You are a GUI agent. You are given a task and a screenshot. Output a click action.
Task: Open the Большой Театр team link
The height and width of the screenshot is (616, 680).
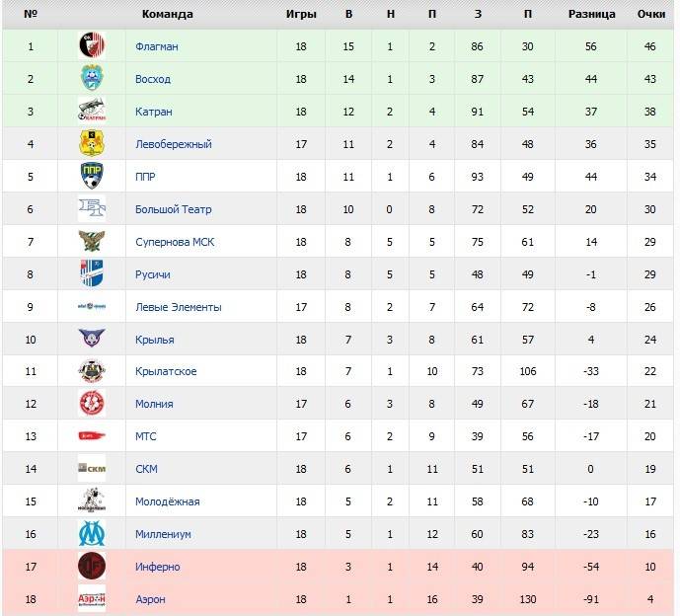point(173,209)
